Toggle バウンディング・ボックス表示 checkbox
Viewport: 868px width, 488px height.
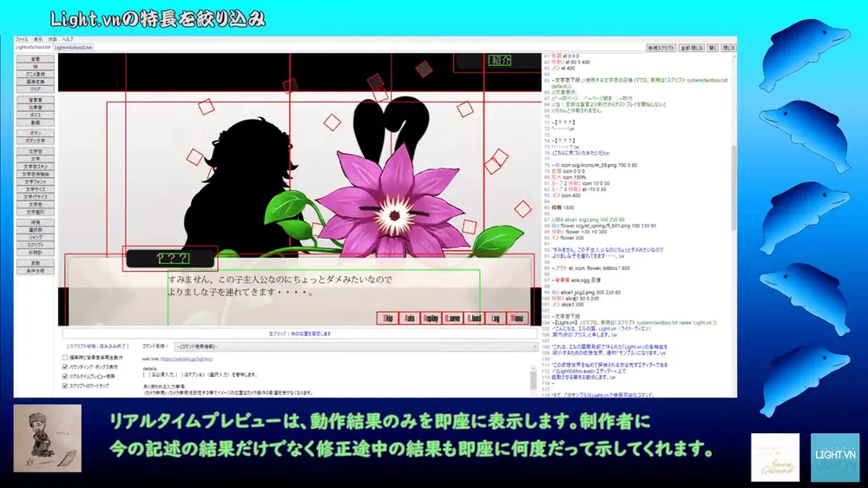65,367
